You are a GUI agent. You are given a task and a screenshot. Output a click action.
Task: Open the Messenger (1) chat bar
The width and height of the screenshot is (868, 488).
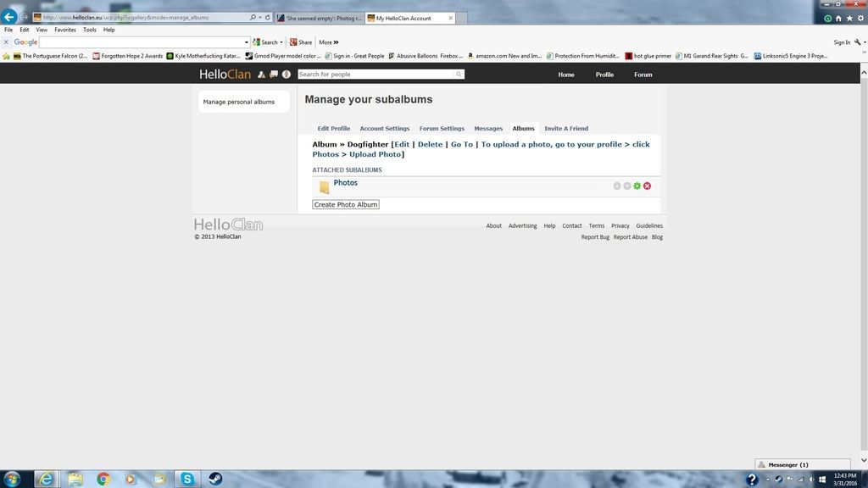[803, 465]
